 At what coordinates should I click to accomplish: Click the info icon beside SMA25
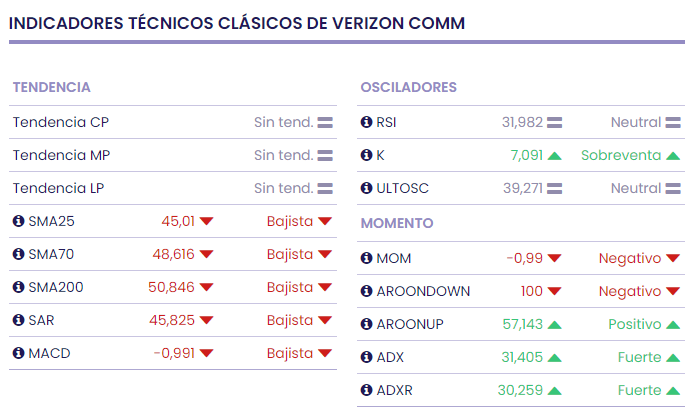(18, 221)
